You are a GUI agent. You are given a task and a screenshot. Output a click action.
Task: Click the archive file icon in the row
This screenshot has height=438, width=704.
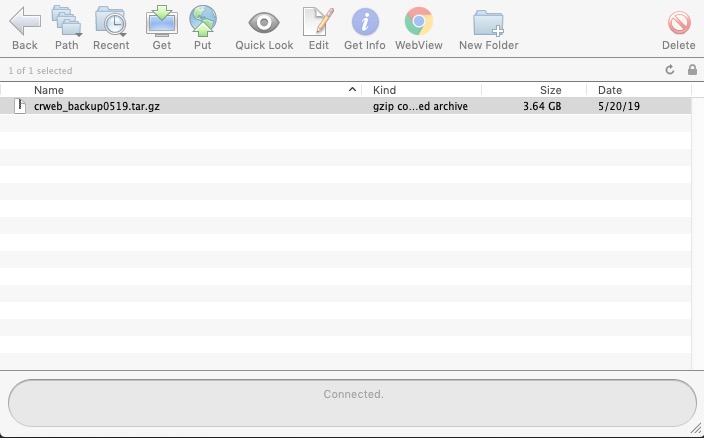[x=20, y=106]
